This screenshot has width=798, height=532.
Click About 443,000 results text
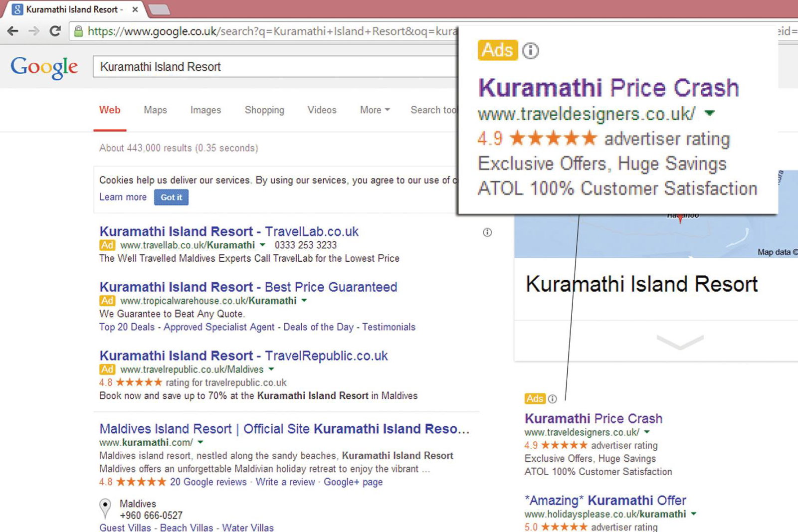coord(179,148)
